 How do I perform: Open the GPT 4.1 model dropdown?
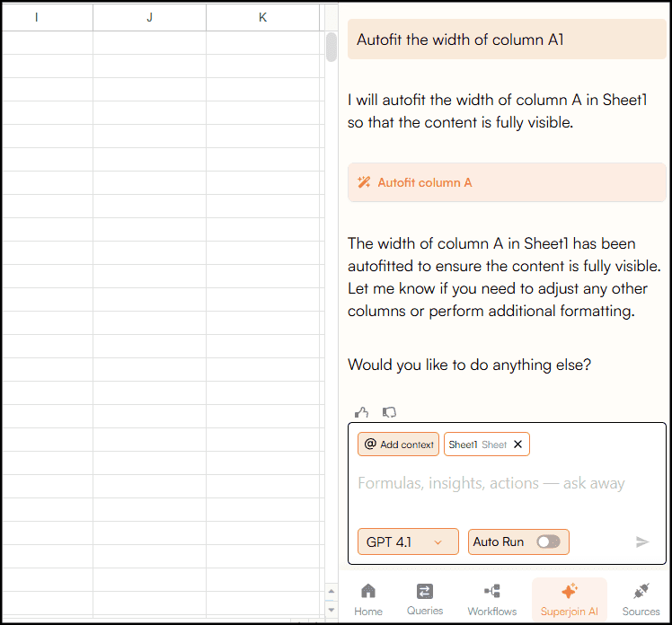(408, 541)
